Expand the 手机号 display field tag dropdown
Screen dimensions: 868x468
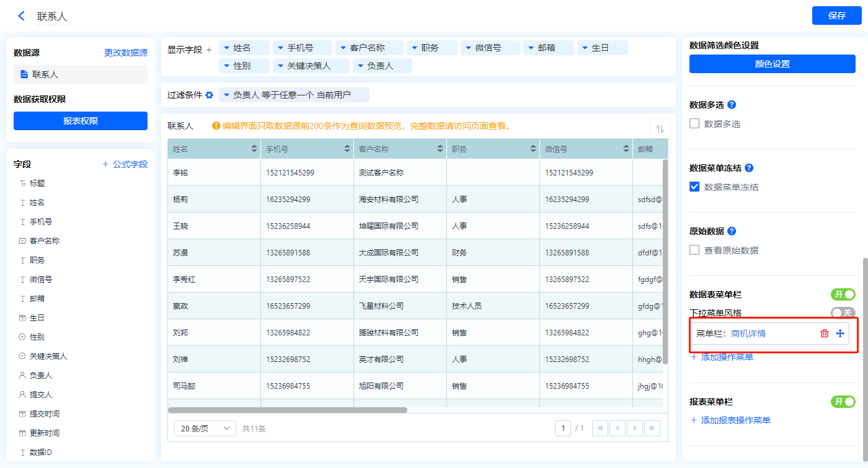280,48
